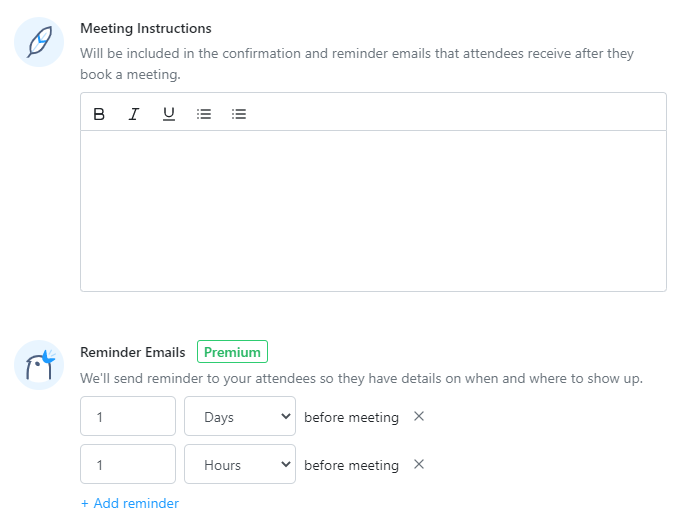Click the bird icon beside Reminder Emails
Image resolution: width=689 pixels, height=529 pixels.
(39, 365)
